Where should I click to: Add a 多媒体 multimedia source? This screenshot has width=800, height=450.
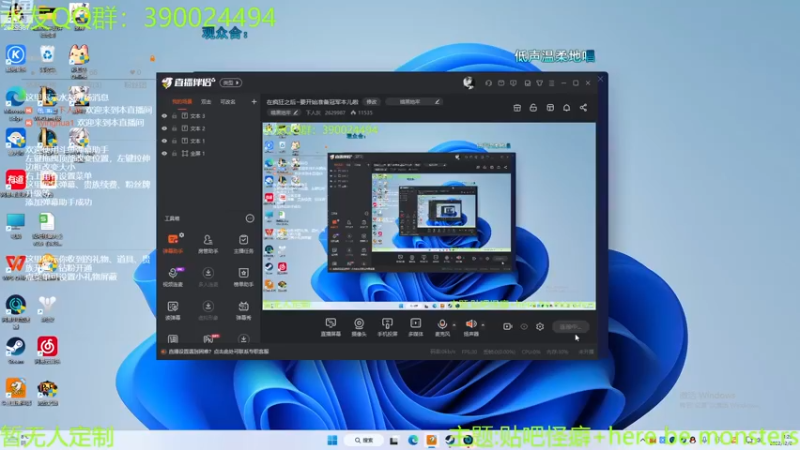pyautogui.click(x=416, y=327)
